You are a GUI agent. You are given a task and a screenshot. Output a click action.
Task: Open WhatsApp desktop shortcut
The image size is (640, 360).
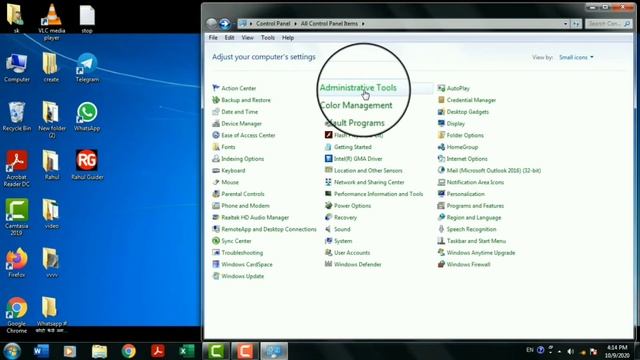87,117
